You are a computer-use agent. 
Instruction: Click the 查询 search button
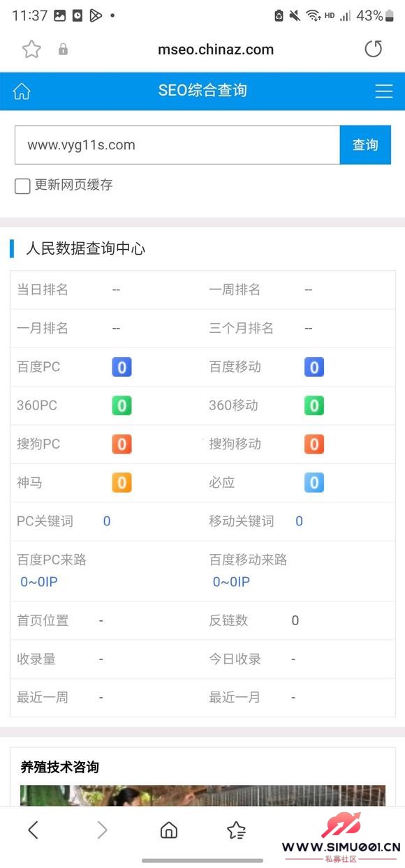[x=365, y=145]
